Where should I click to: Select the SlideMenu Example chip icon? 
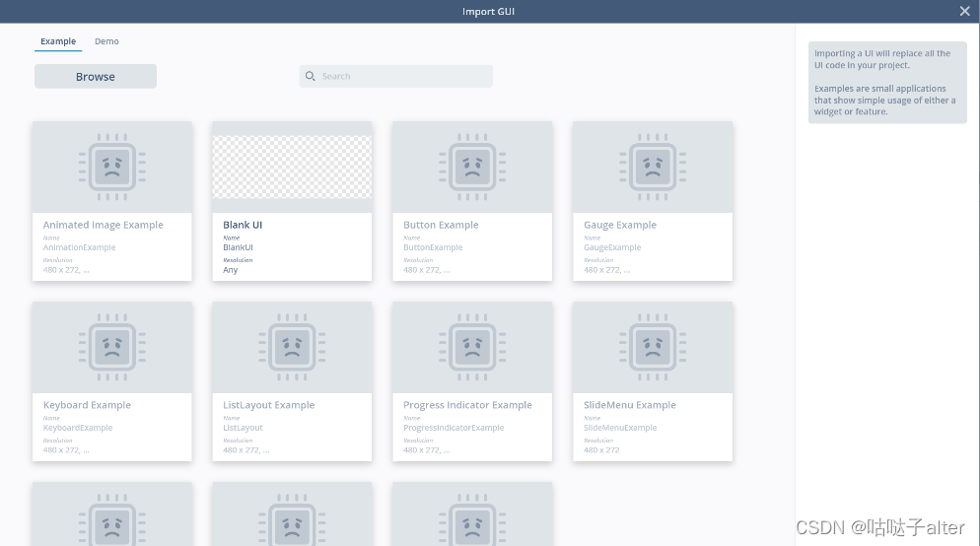[653, 347]
